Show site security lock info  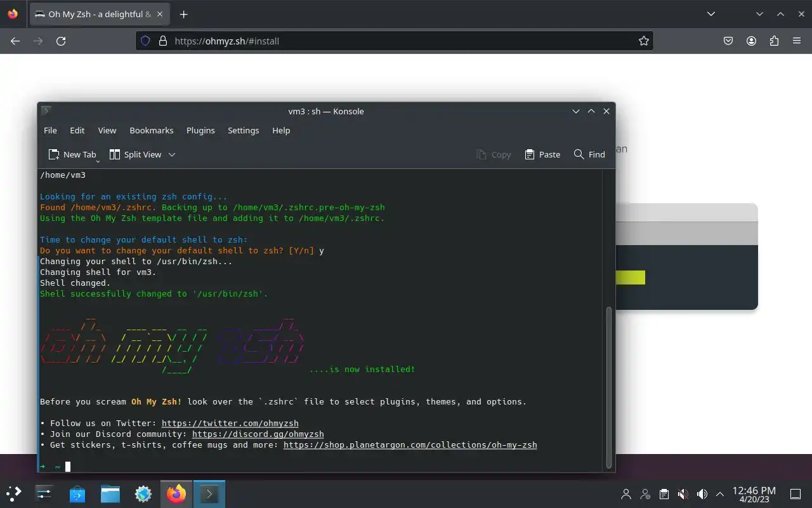(x=162, y=41)
